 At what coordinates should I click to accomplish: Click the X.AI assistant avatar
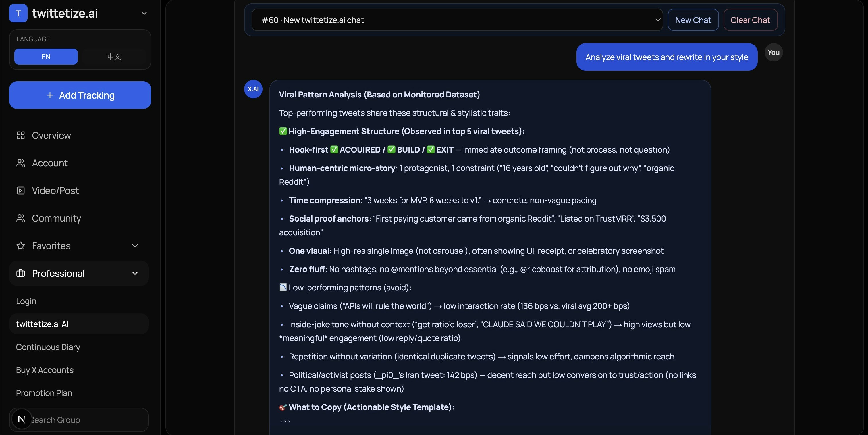pyautogui.click(x=253, y=89)
